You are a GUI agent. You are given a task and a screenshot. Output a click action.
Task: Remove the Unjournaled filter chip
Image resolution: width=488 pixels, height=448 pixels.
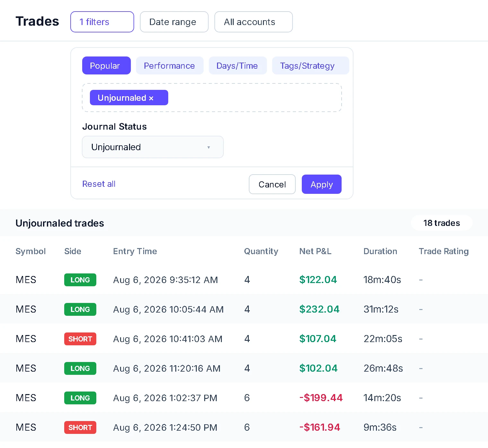tap(151, 98)
